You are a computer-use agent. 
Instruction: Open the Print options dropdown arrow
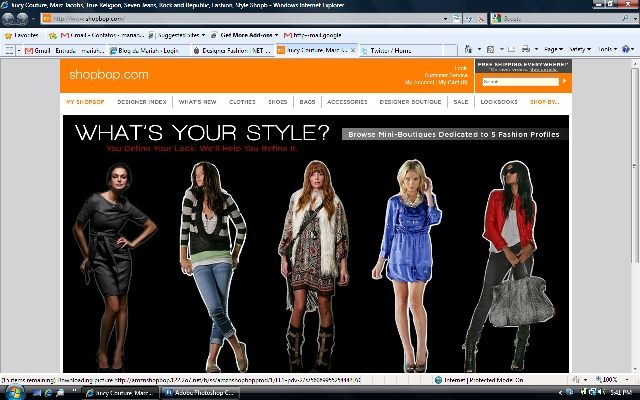(536, 49)
